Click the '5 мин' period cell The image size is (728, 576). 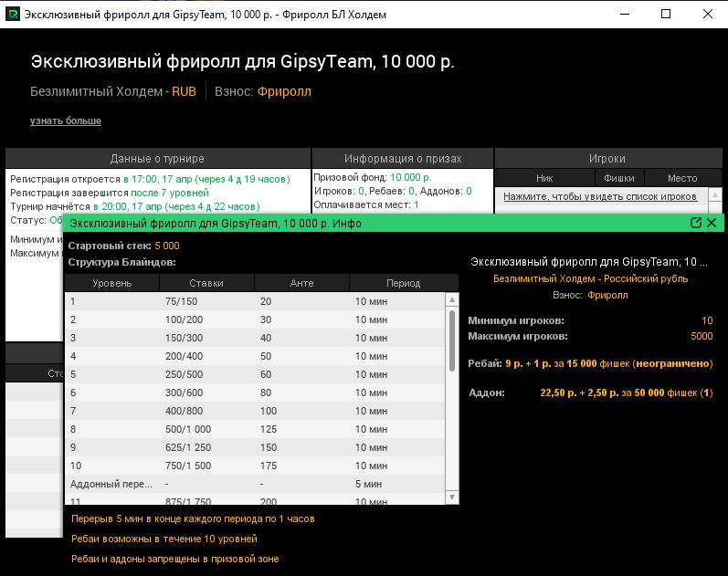[369, 484]
